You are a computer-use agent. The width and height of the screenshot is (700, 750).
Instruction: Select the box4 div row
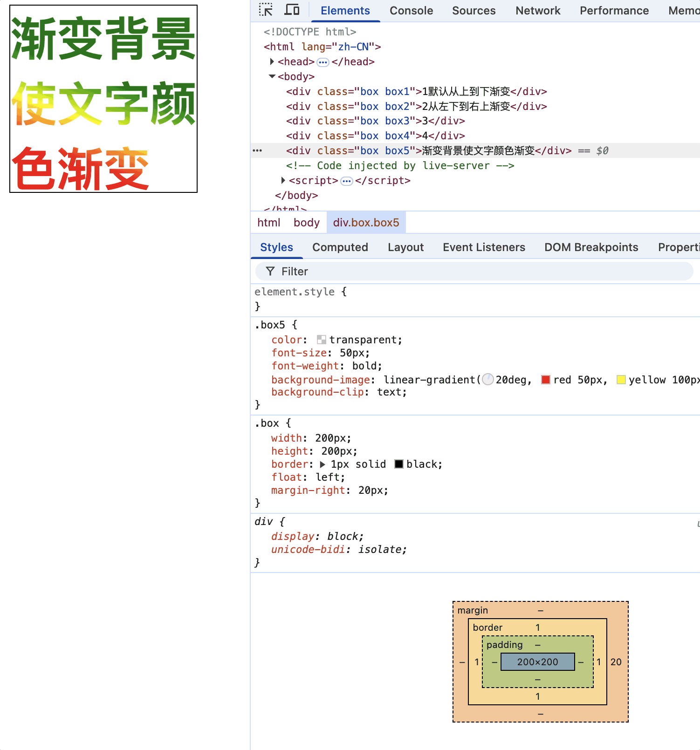376,136
